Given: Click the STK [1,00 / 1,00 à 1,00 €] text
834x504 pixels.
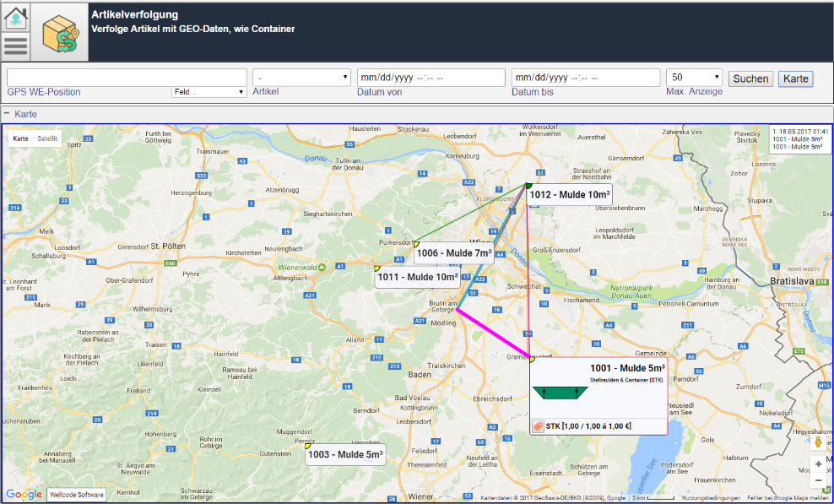Looking at the screenshot, I should [x=588, y=426].
